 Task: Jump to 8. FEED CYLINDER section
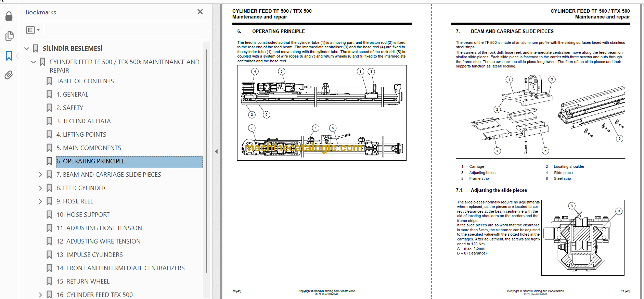tap(81, 188)
